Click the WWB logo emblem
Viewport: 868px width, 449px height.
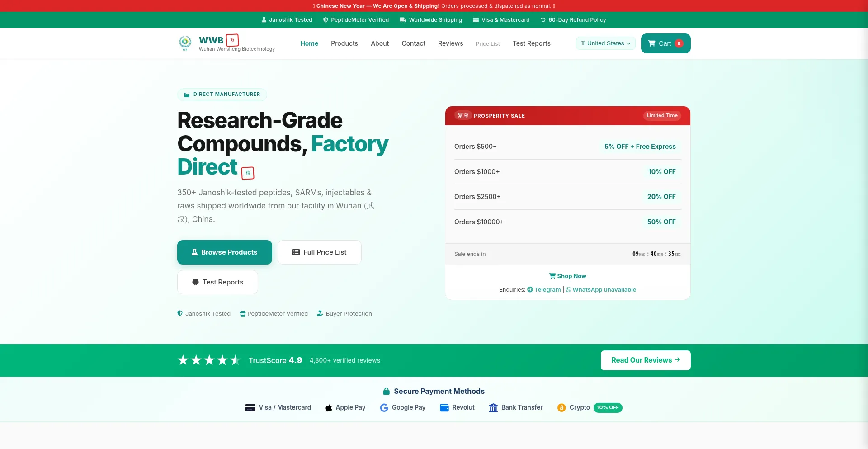coord(185,43)
